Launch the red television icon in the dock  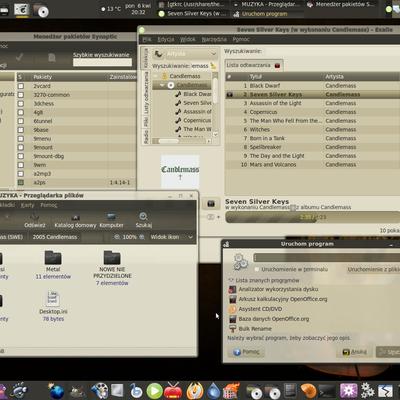point(173,391)
